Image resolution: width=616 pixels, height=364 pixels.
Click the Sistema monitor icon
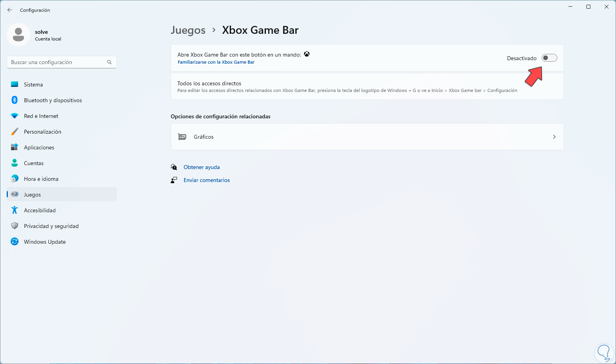(x=15, y=85)
